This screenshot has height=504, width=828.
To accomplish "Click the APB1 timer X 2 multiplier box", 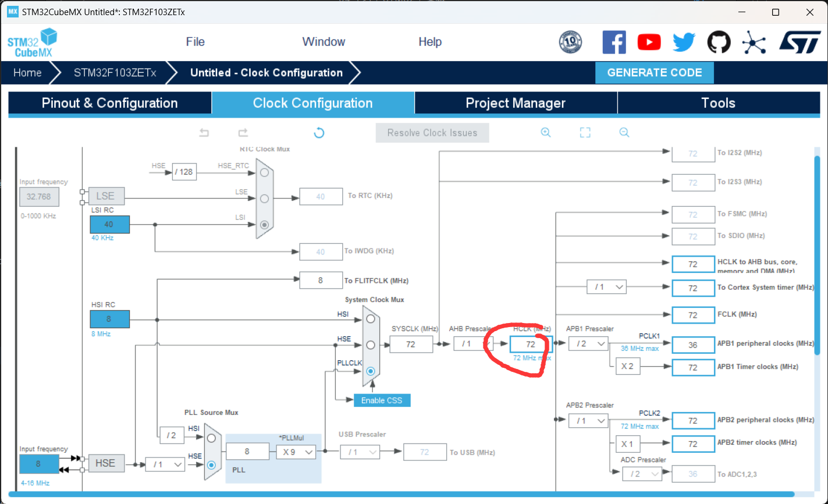I will pos(627,367).
